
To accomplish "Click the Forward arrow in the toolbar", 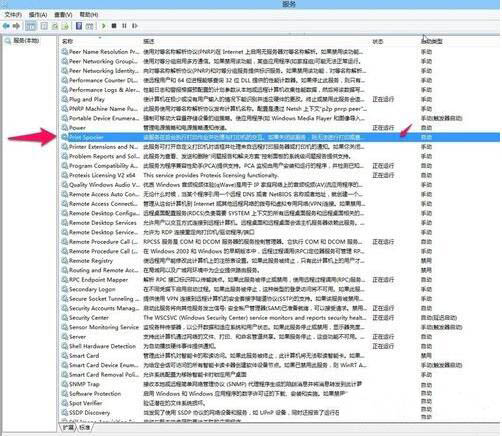I will pos(16,26).
